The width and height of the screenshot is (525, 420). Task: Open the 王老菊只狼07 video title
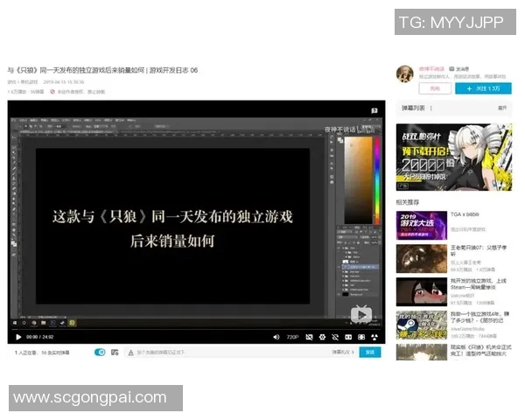(x=479, y=250)
